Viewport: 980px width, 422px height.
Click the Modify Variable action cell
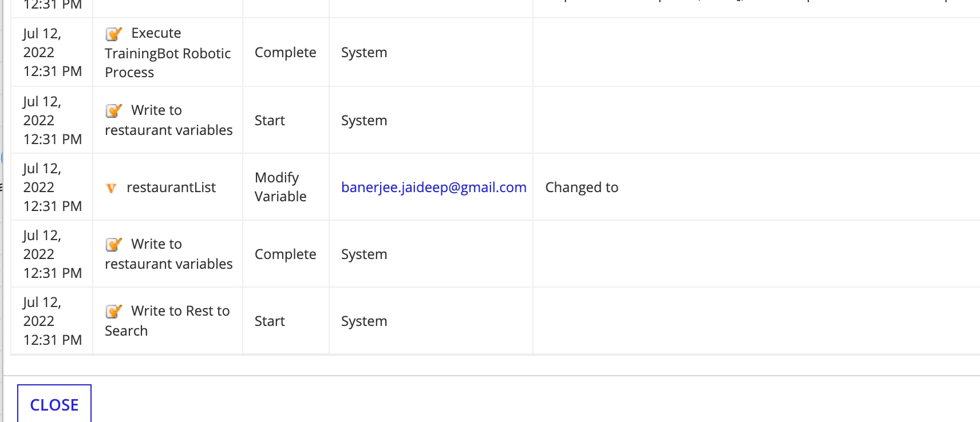point(280,187)
